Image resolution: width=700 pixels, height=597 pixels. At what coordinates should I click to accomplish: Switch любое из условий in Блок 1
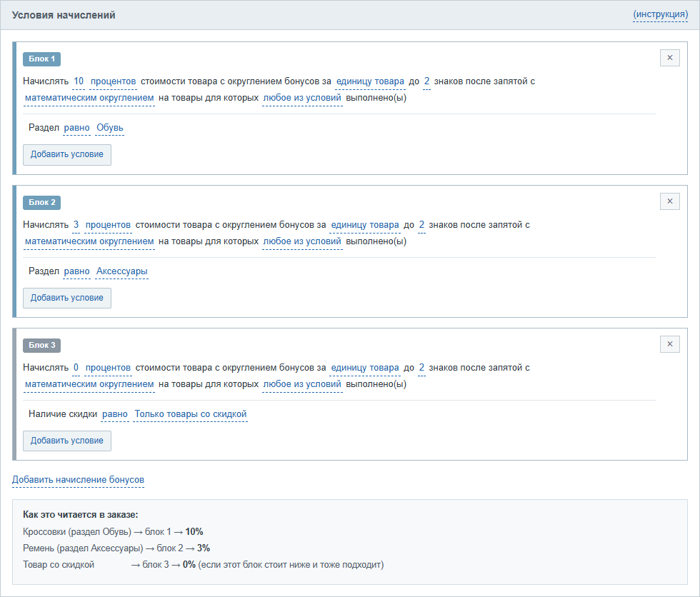[x=302, y=98]
